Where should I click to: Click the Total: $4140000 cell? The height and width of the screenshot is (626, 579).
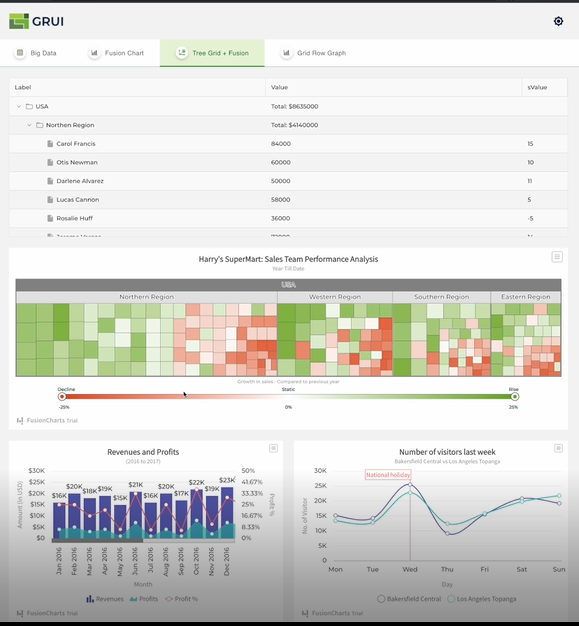point(294,125)
